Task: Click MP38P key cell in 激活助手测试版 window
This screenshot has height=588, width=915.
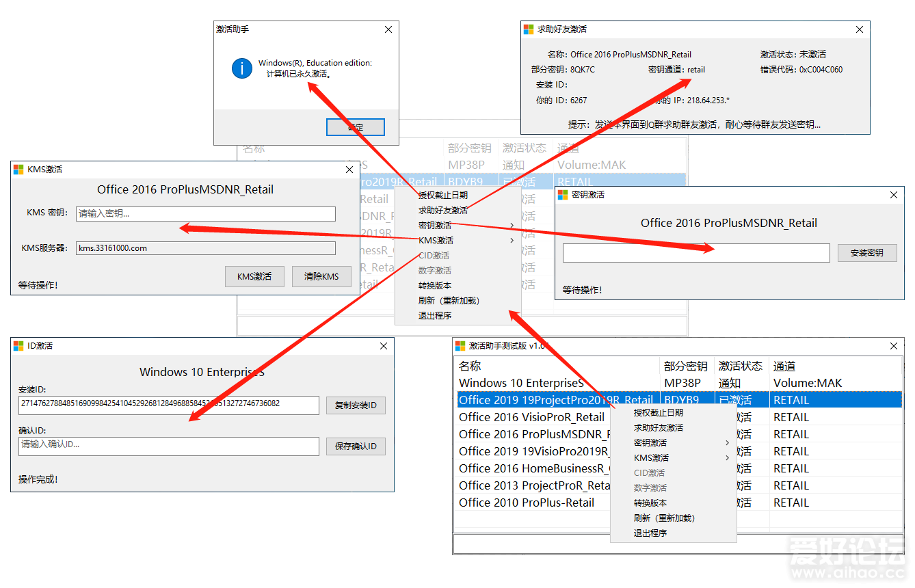Action: [682, 383]
